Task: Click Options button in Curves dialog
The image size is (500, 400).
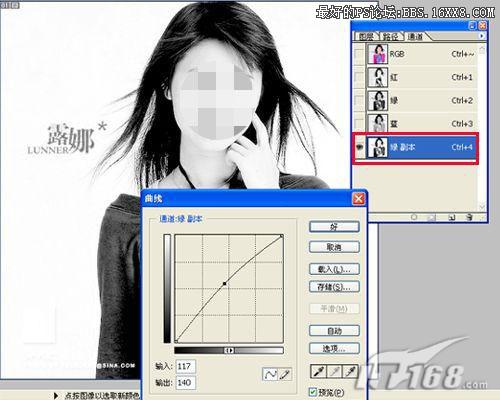Action: [334, 348]
